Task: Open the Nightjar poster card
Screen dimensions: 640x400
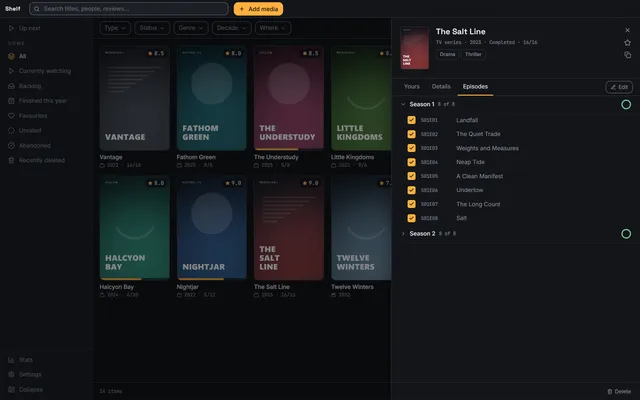Action: pyautogui.click(x=211, y=228)
